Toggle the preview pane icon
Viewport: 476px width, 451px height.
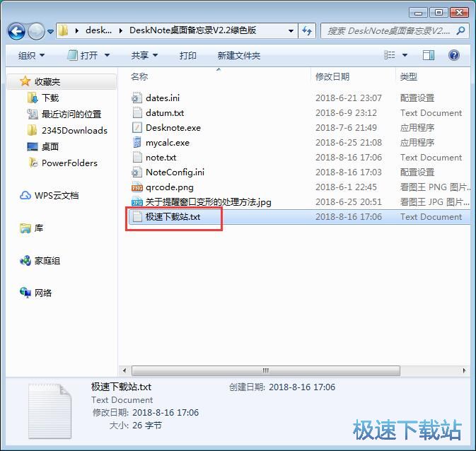429,55
